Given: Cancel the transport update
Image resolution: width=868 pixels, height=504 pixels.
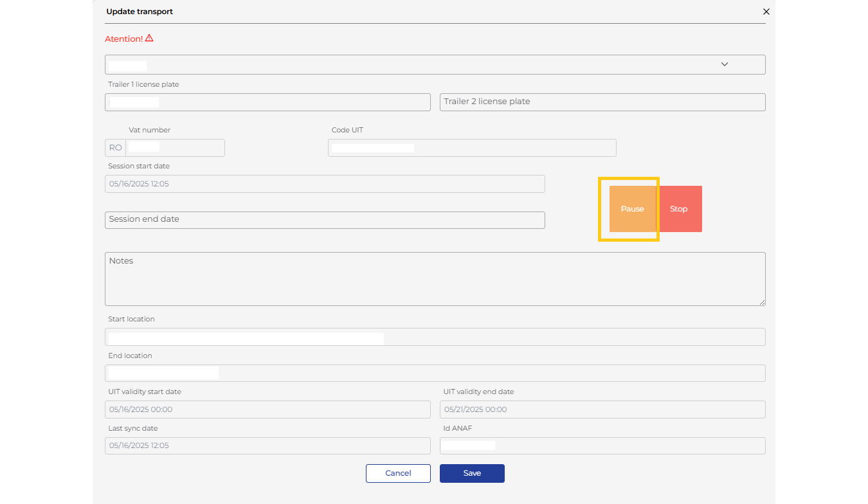Looking at the screenshot, I should coord(398,473).
